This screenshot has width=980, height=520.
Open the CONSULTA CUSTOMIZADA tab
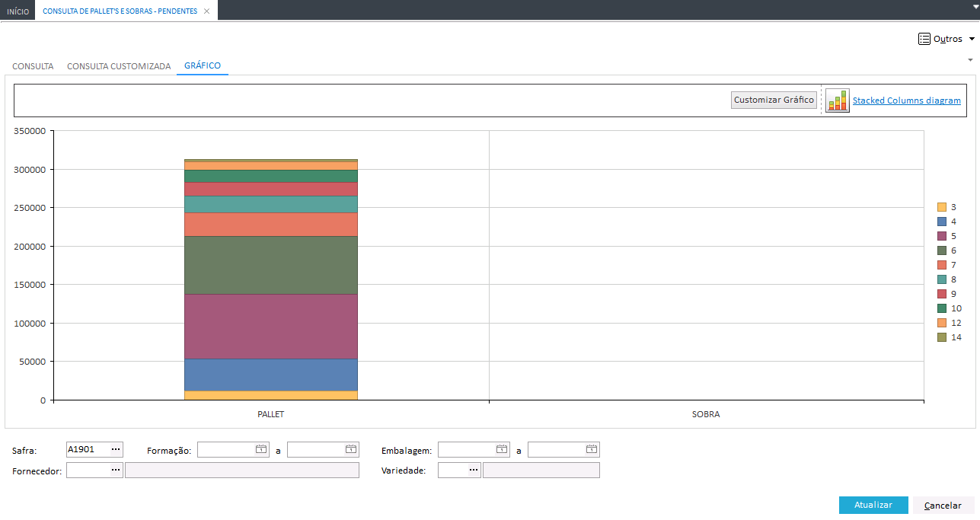[119, 66]
